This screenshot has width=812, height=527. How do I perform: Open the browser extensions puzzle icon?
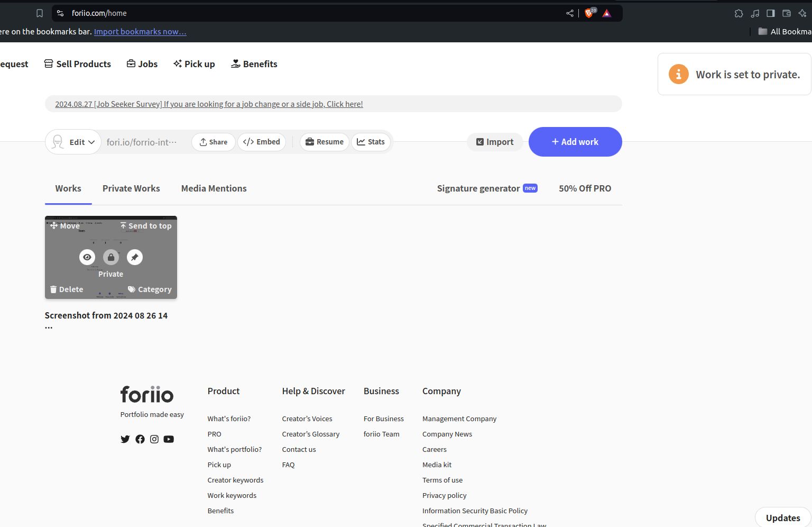click(739, 13)
